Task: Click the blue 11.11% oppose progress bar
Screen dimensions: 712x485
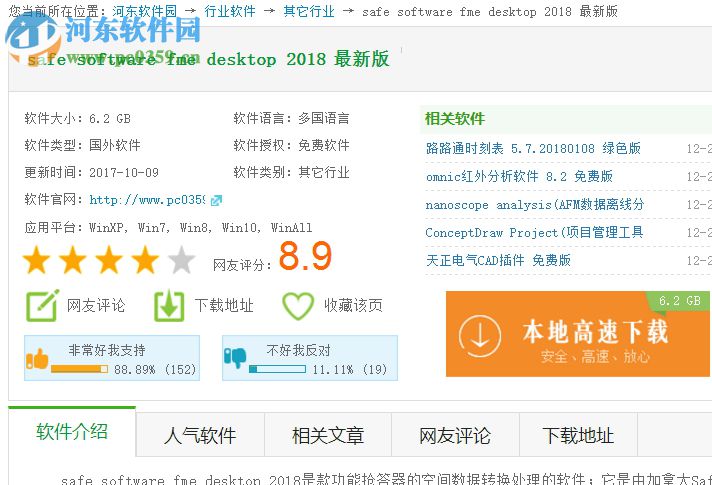Action: [277, 369]
